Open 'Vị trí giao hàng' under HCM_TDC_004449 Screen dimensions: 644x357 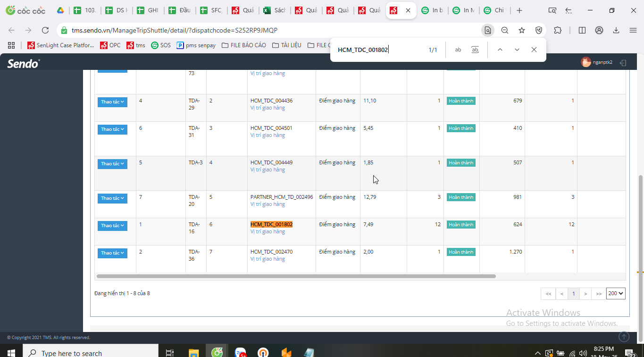[x=268, y=170]
